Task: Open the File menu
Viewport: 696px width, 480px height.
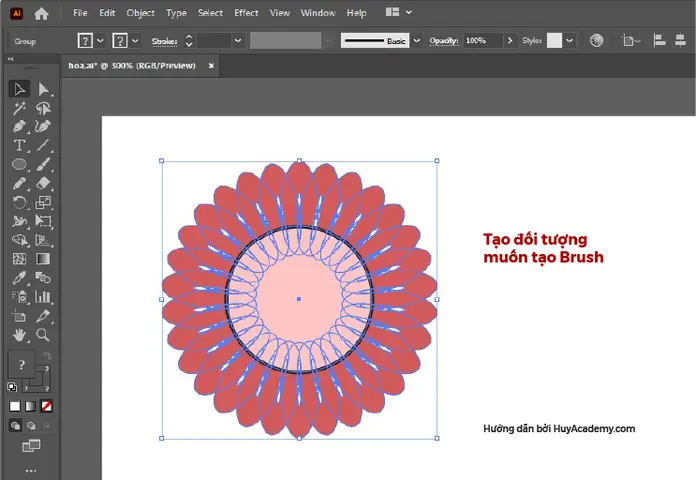Action: point(80,13)
